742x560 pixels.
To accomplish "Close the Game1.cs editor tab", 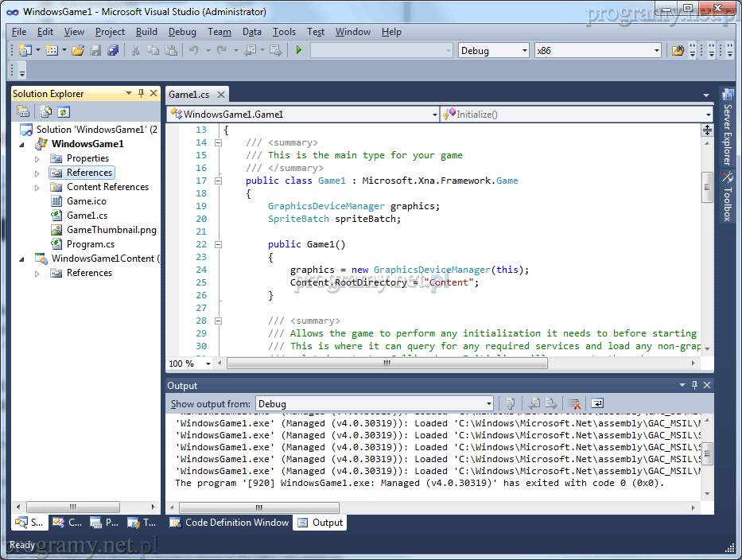I will [x=221, y=95].
